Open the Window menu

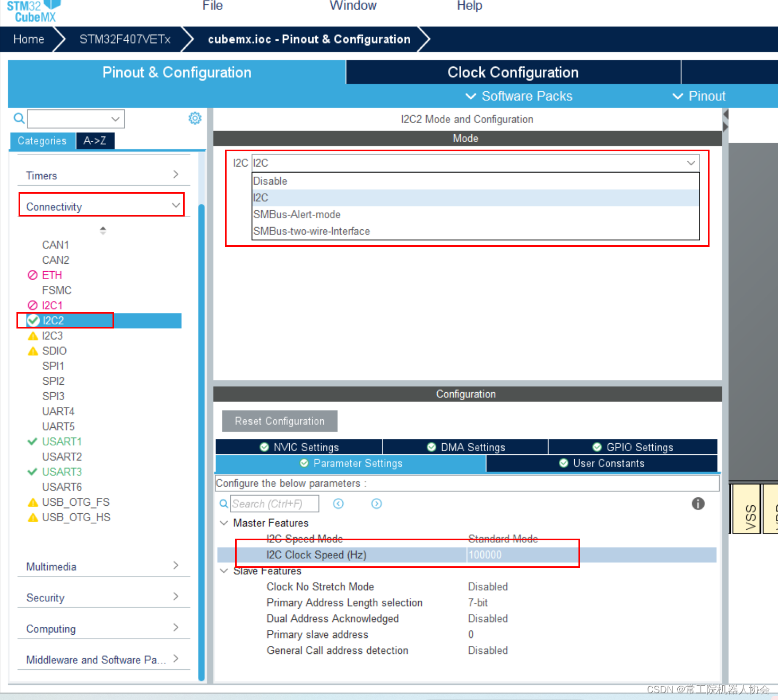coord(353,6)
